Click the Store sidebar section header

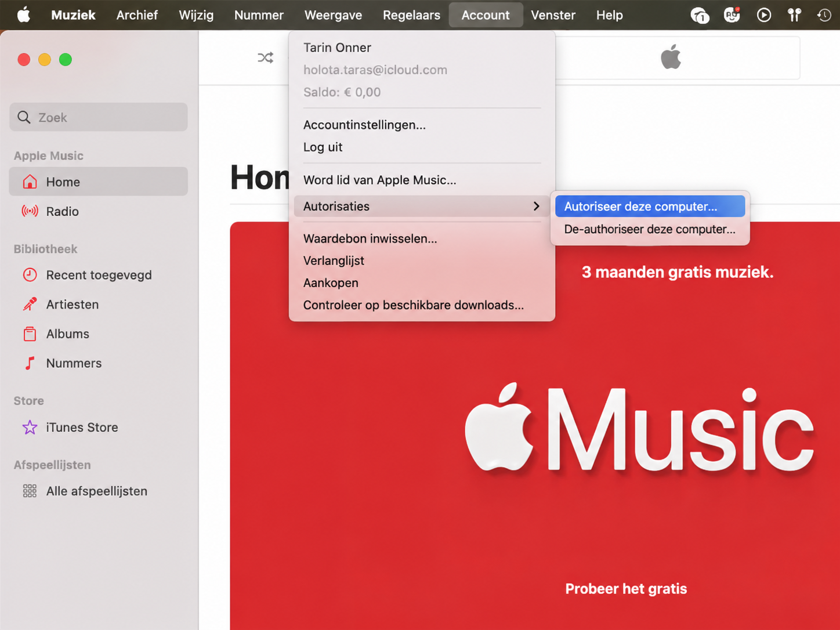pos(28,401)
